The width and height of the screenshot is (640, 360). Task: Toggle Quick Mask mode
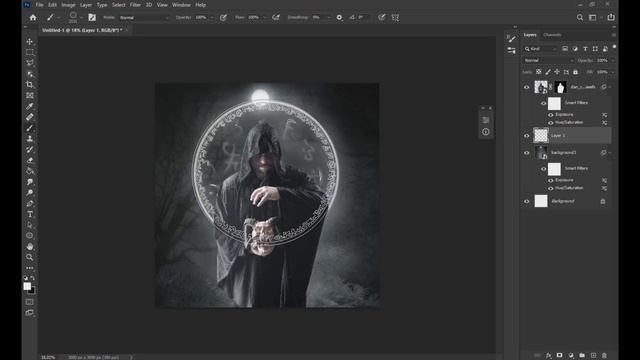[30, 302]
